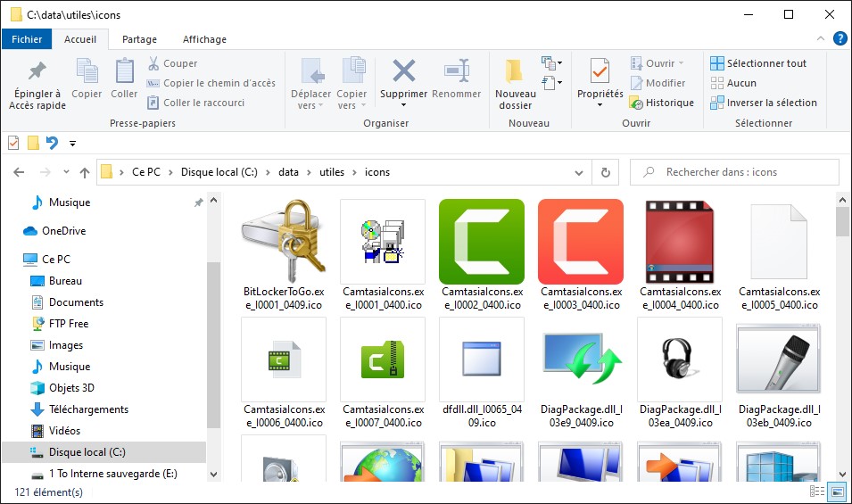Open the Affichage ribbon tab

click(204, 39)
